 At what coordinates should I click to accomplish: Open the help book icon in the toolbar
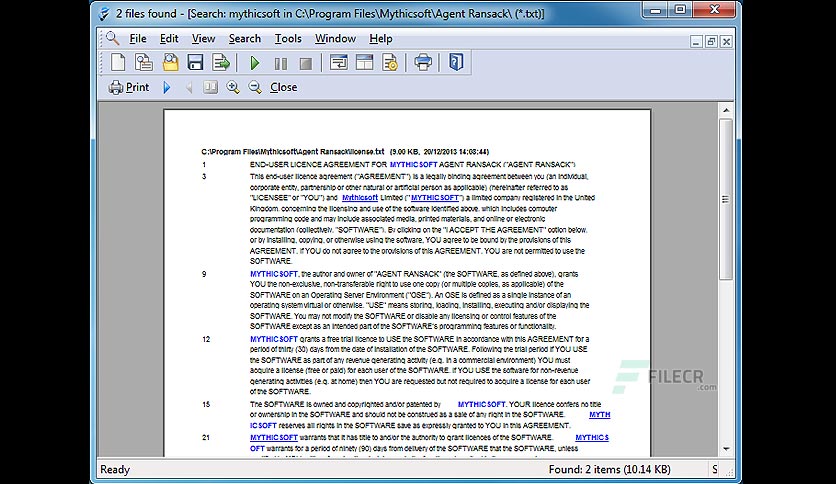coord(456,62)
